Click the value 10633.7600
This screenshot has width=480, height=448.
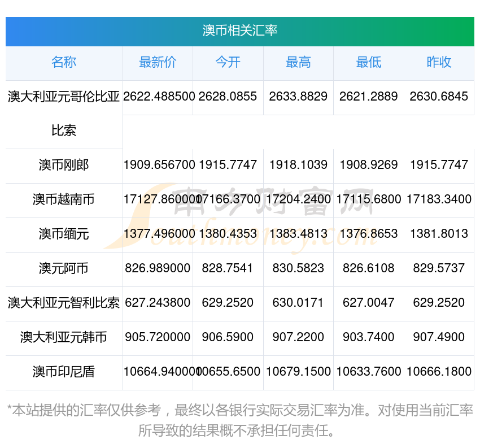[369, 371]
